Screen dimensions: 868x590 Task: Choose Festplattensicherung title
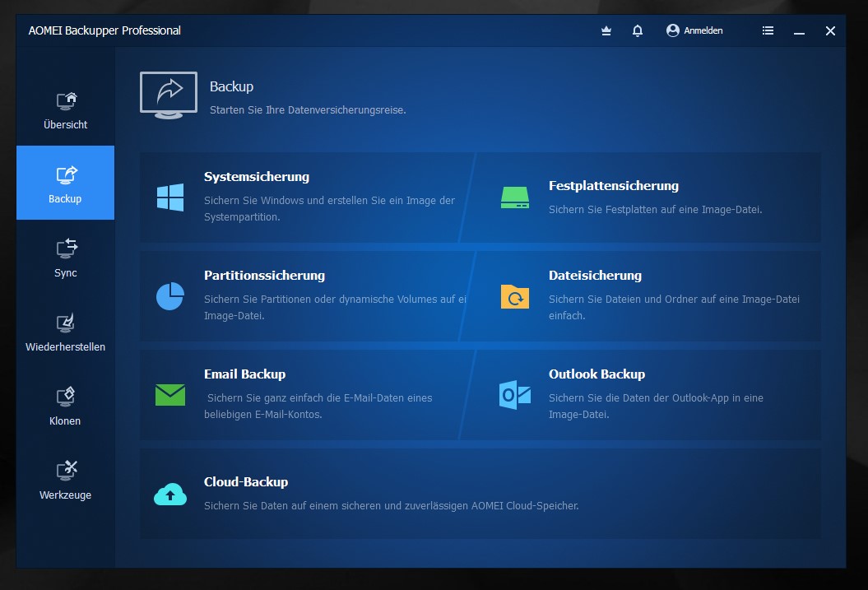tap(613, 186)
